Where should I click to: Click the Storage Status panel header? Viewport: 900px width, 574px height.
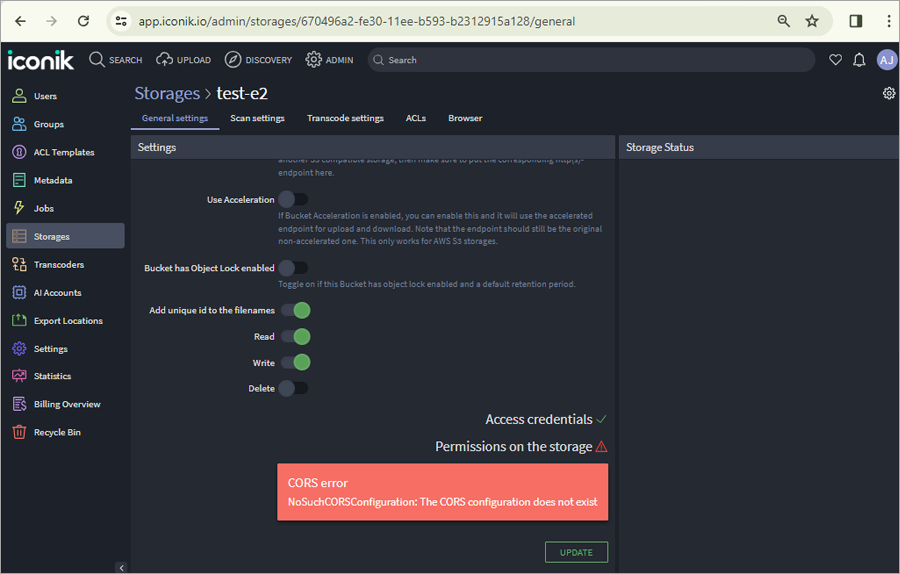759,147
